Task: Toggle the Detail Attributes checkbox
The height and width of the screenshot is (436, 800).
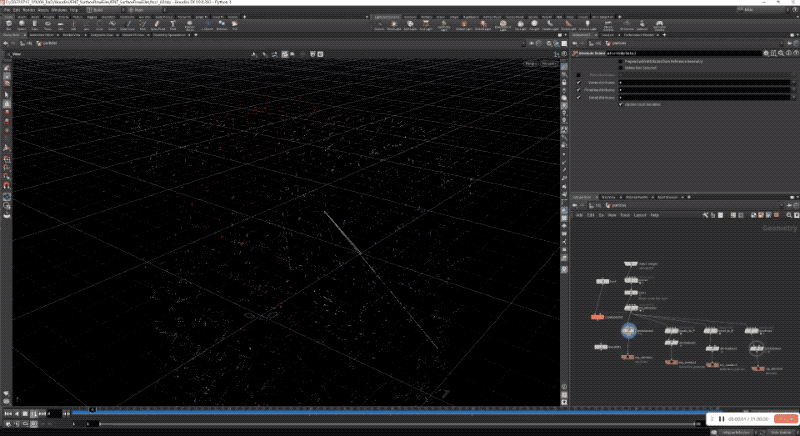Action: [579, 97]
